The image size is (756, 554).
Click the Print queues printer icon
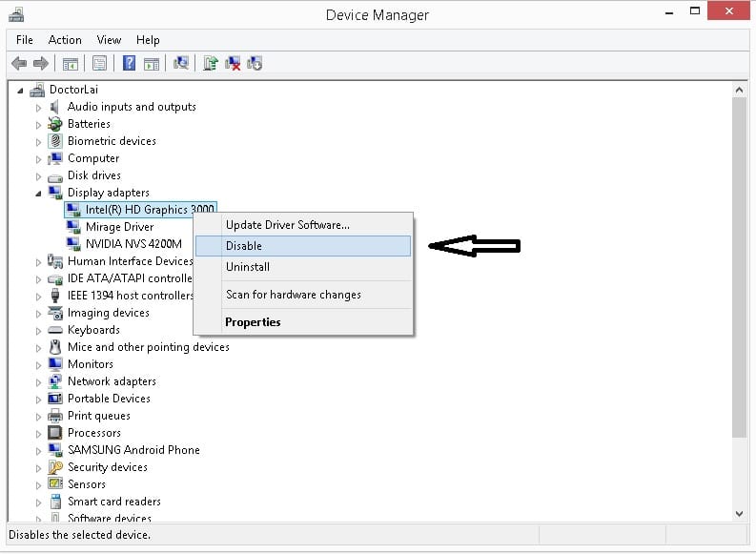pyautogui.click(x=55, y=416)
